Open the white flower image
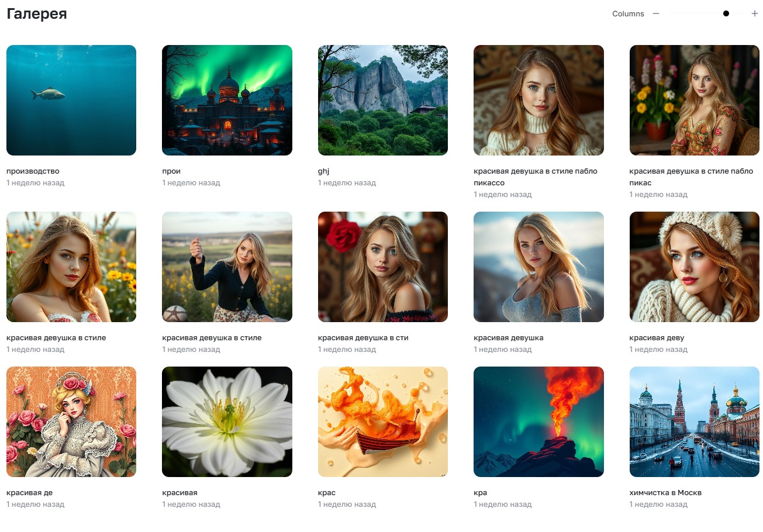Image resolution: width=763 pixels, height=532 pixels. [x=227, y=422]
